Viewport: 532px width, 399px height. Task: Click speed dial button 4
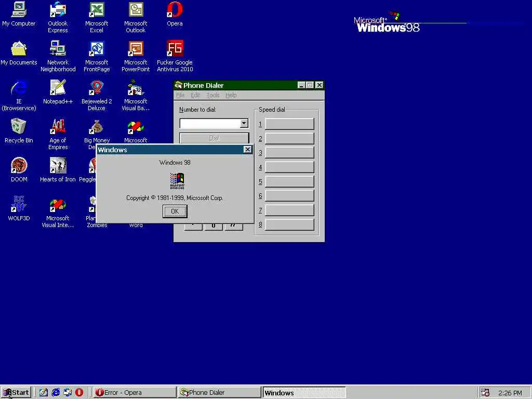click(x=289, y=167)
